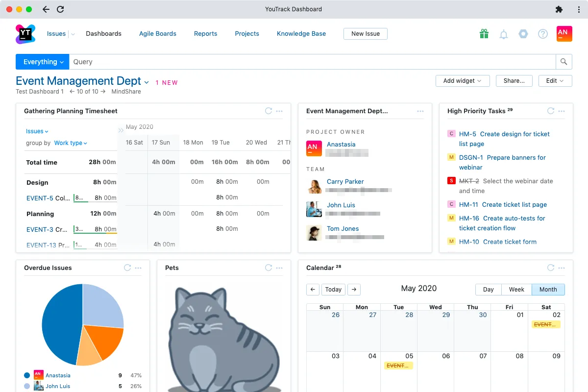Click the search magnifier icon
Viewport: 588px width, 392px height.
(x=563, y=62)
